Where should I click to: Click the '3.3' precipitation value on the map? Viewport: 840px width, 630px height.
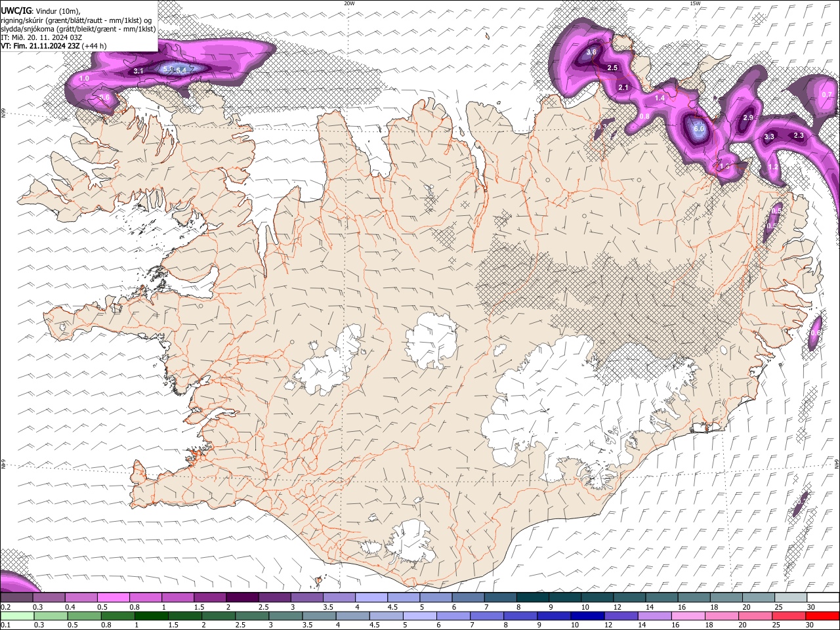coord(770,136)
